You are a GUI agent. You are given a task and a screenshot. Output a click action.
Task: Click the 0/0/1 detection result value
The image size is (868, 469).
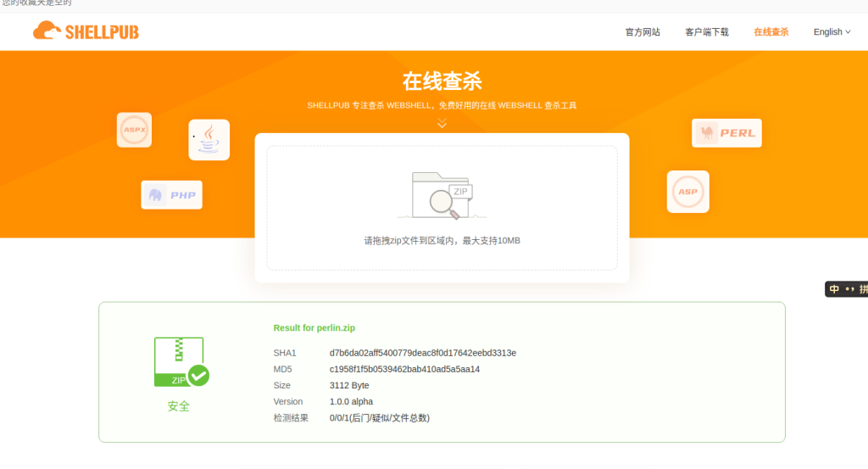[x=379, y=417]
